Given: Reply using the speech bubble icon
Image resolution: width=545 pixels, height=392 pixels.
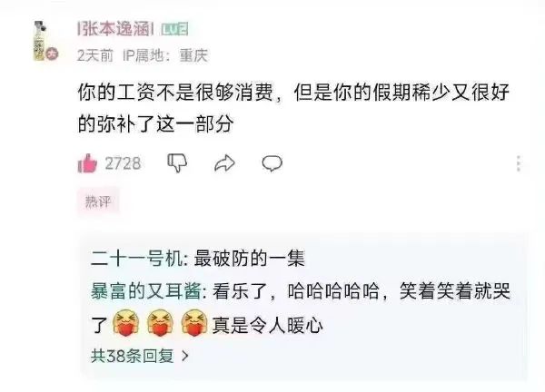Looking at the screenshot, I should (272, 163).
